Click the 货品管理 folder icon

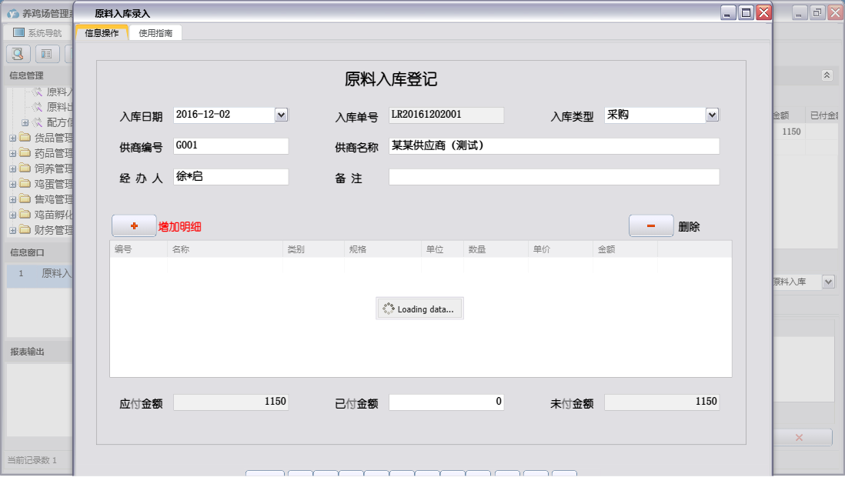point(25,137)
